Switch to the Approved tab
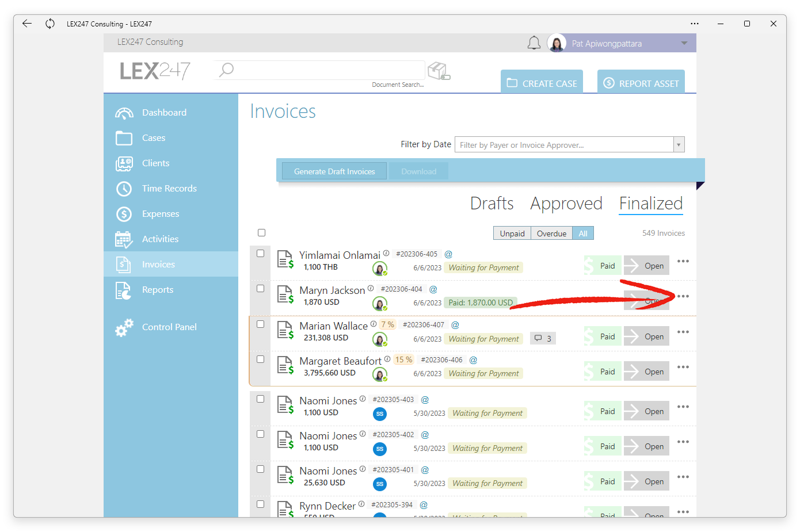The height and width of the screenshot is (532, 800). 566,204
